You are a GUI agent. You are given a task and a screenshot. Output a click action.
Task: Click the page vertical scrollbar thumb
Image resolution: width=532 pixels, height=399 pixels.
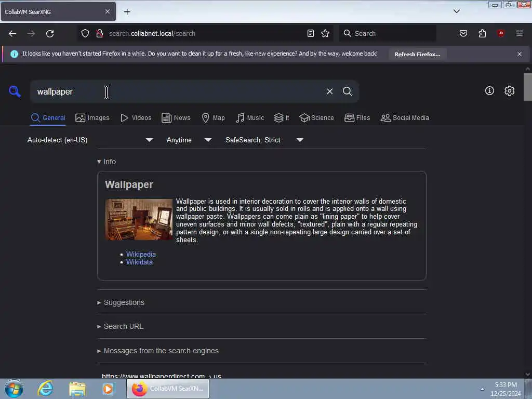[528, 87]
